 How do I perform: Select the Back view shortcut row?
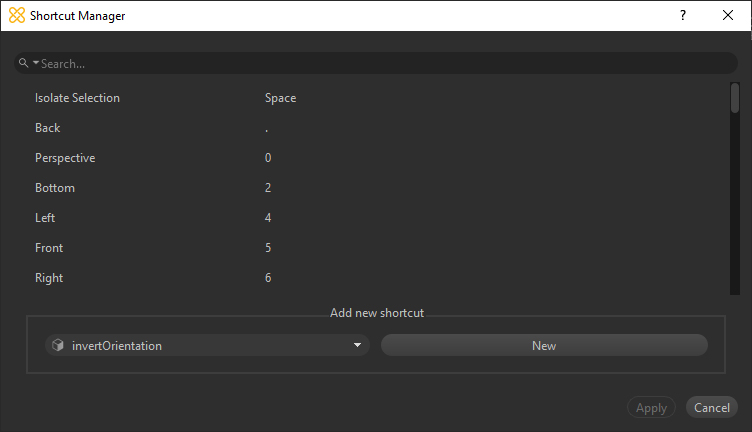(x=48, y=128)
